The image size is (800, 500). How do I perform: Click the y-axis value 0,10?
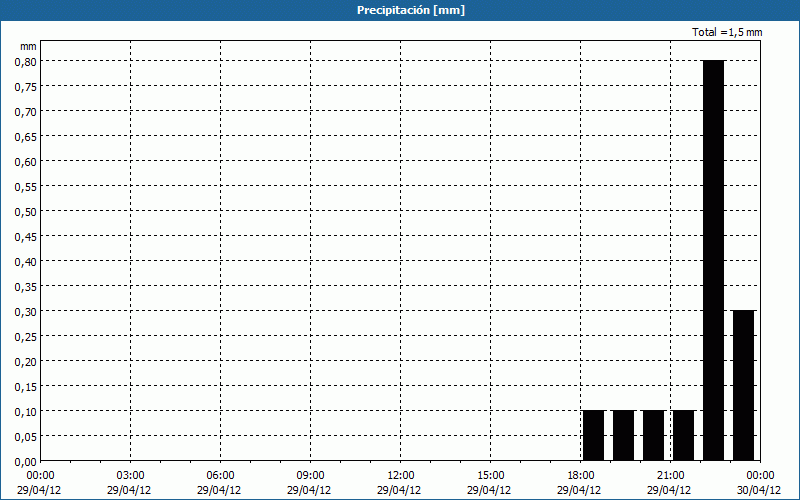tap(26, 411)
